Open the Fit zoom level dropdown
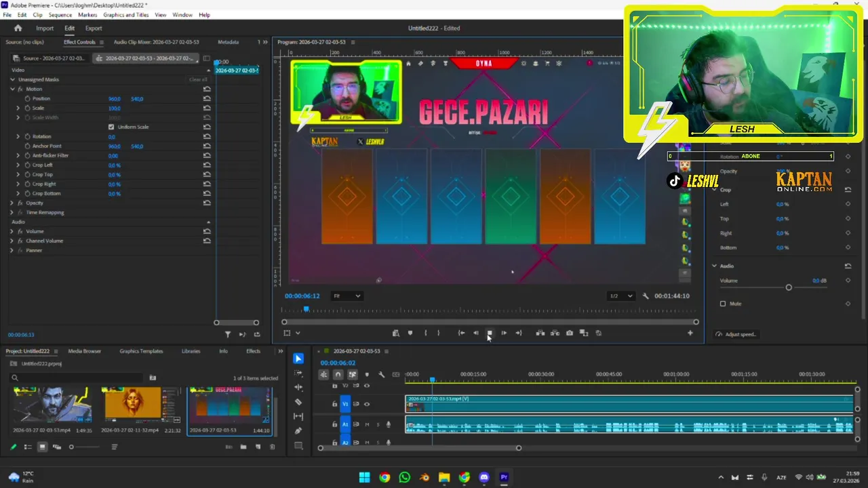868x488 pixels. [x=347, y=296]
